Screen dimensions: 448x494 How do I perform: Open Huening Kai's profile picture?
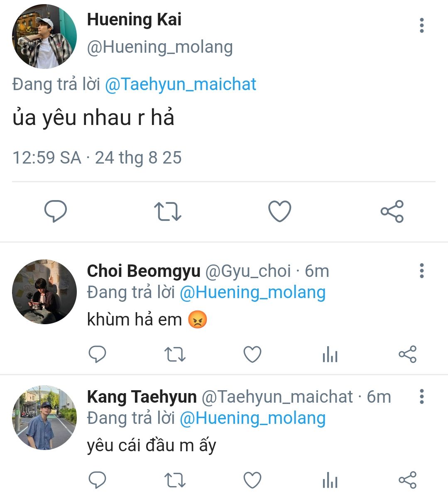[x=44, y=37]
